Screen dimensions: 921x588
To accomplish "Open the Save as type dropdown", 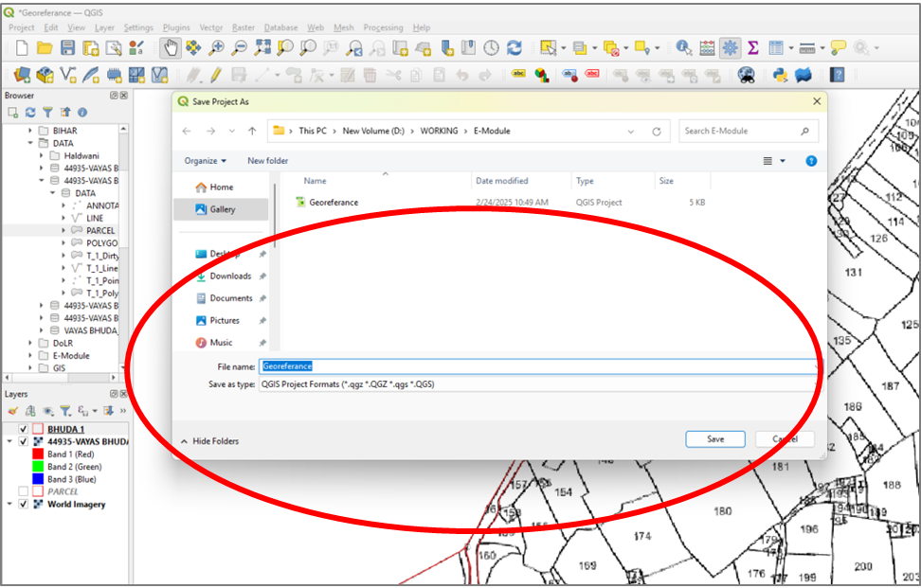I will (536, 384).
